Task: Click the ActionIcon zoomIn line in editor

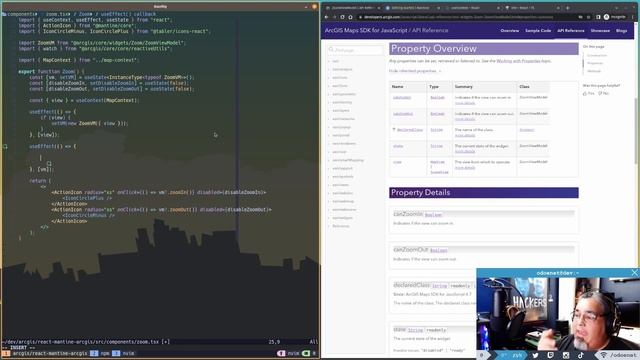Action: pos(158,192)
